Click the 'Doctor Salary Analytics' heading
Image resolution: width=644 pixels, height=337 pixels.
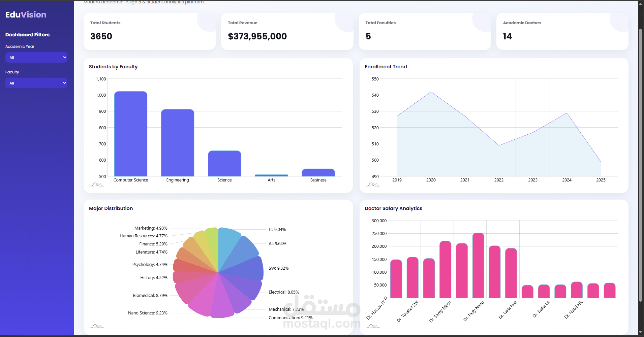393,208
